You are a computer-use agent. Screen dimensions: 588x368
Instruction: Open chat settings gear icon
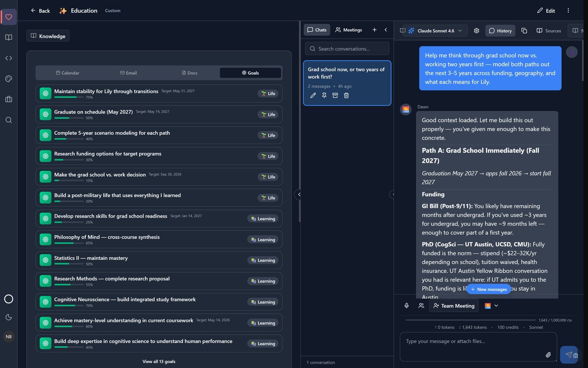477,31
